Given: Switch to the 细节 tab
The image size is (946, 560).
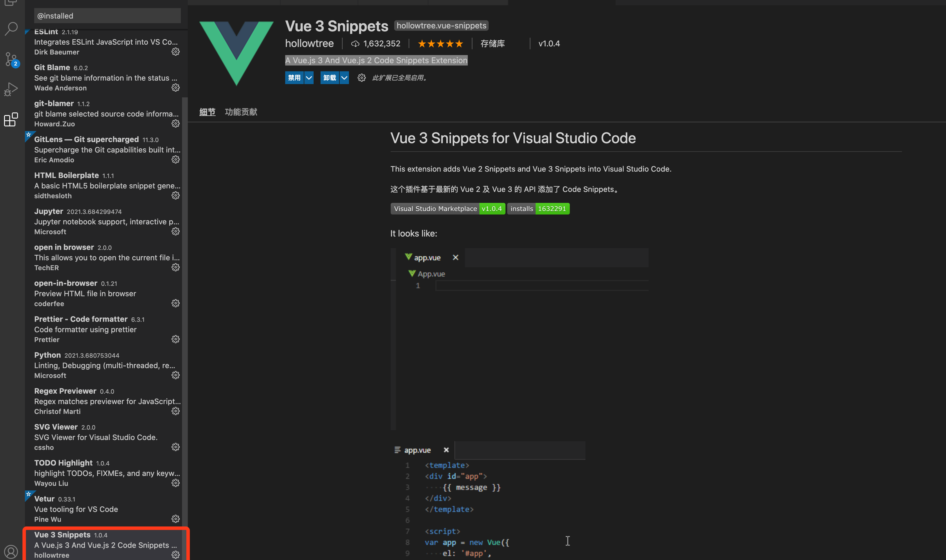Looking at the screenshot, I should click(207, 112).
